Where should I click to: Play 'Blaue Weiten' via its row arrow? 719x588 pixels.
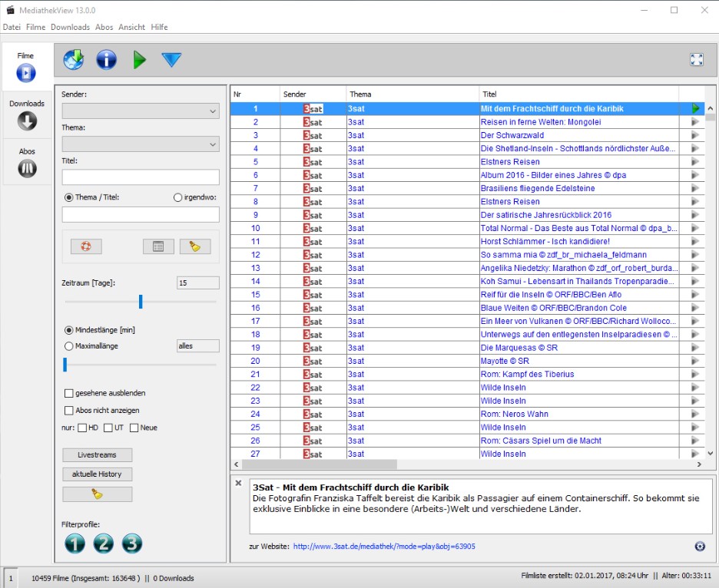point(695,308)
